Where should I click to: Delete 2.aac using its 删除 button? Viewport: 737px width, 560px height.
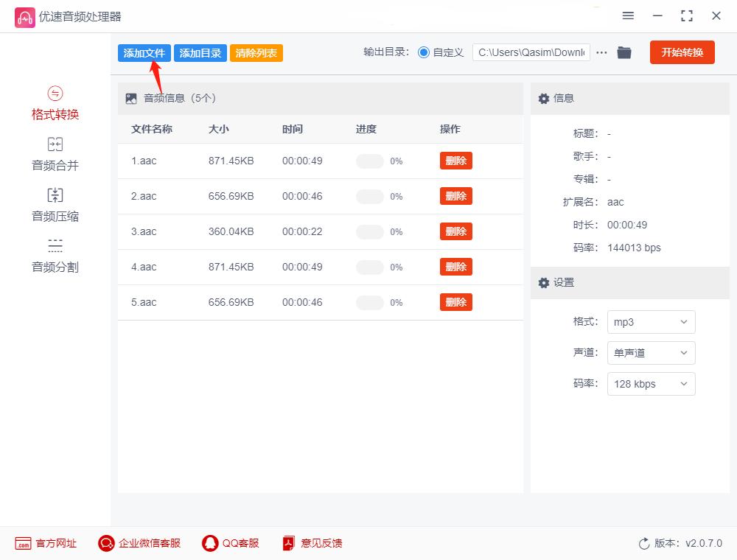coord(455,196)
